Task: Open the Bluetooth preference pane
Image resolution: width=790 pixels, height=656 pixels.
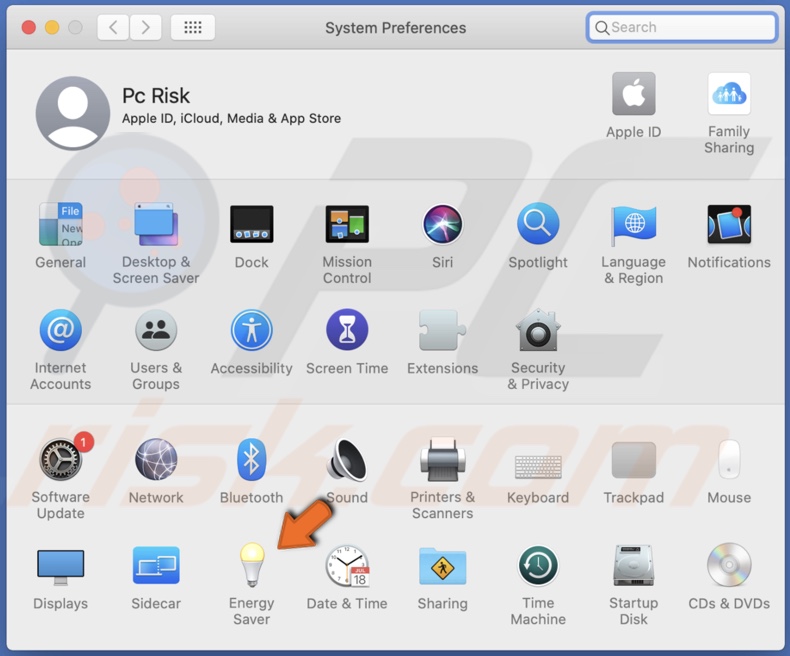Action: [x=251, y=461]
